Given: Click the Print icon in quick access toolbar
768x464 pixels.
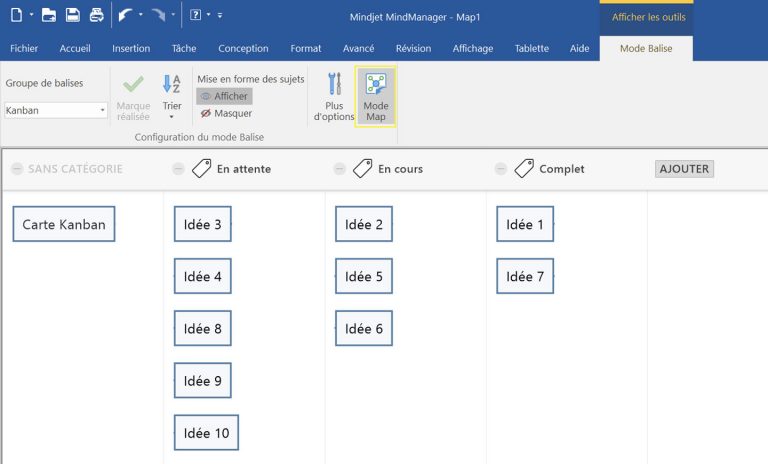Looking at the screenshot, I should pyautogui.click(x=96, y=15).
